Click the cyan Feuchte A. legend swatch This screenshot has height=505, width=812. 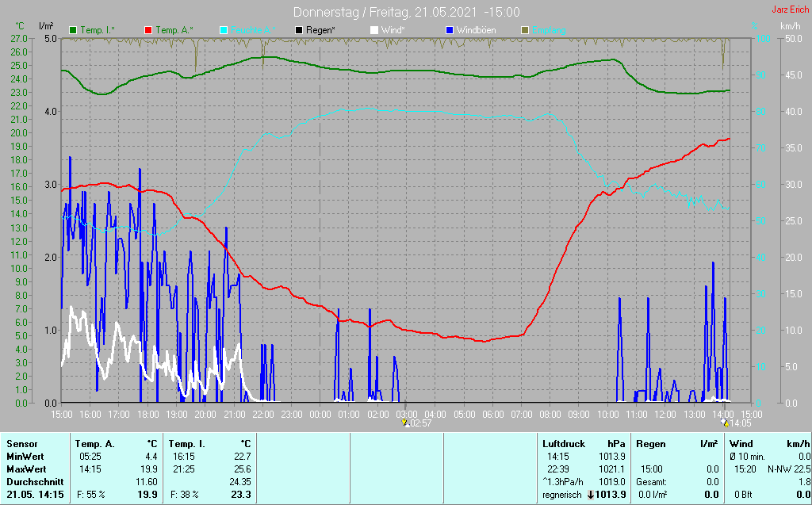[224, 30]
